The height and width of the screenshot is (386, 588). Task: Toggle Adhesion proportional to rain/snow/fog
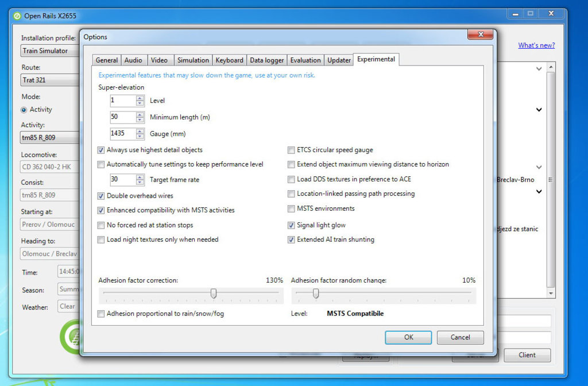(x=102, y=314)
